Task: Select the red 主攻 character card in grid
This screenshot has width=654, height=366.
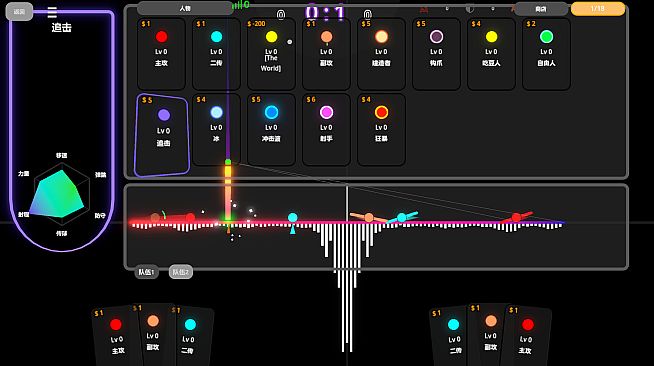Action: point(161,54)
